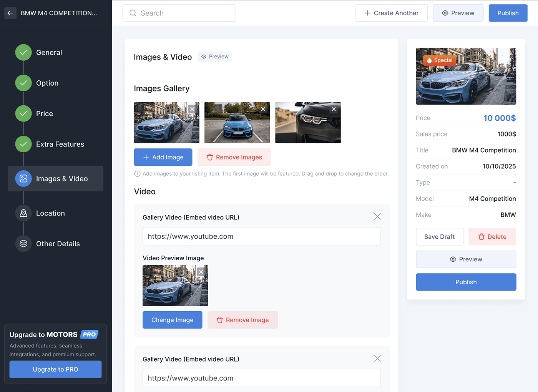This screenshot has width=538, height=392.
Task: Click the Publish button at top right
Action: coord(508,13)
